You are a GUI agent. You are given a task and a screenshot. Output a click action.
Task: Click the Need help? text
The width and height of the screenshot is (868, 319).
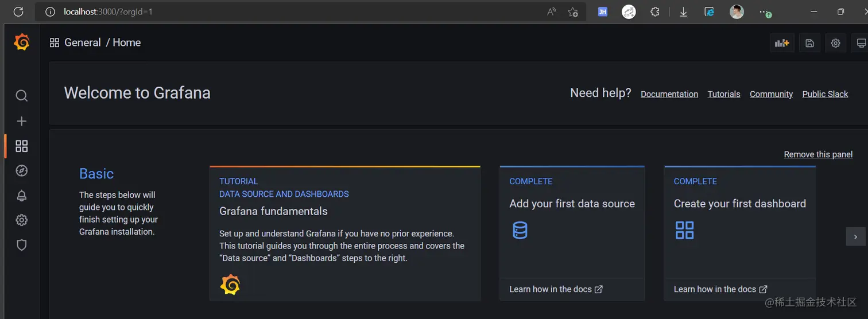[600, 93]
